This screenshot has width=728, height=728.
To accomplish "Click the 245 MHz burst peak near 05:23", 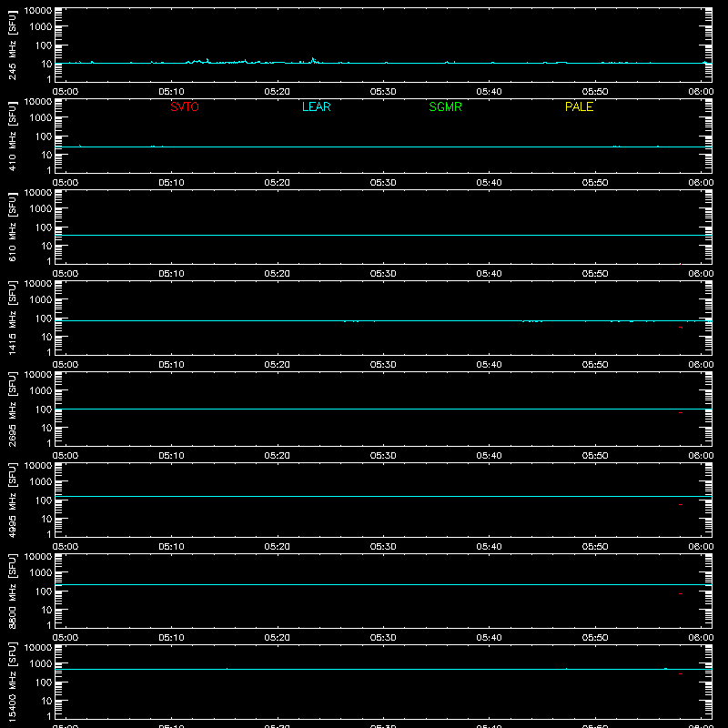I will (313, 58).
